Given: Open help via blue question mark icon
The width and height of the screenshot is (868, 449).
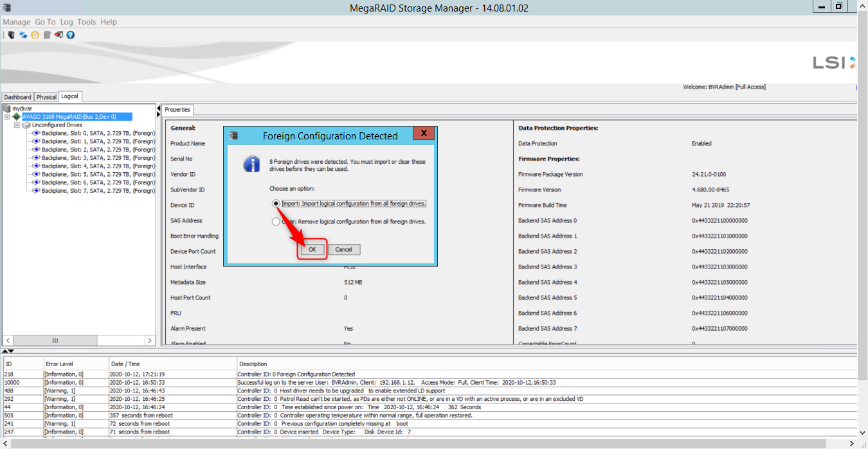Looking at the screenshot, I should (x=71, y=35).
